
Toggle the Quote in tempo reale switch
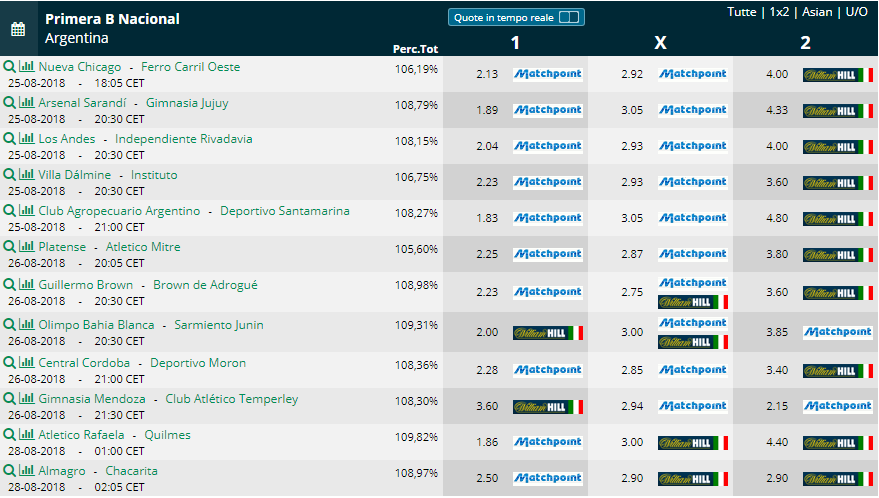click(569, 17)
